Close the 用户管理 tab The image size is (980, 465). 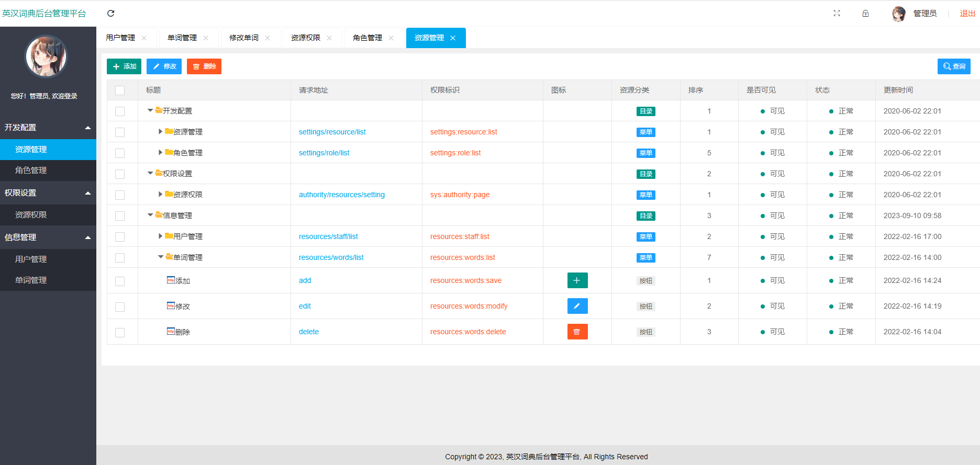coord(144,38)
